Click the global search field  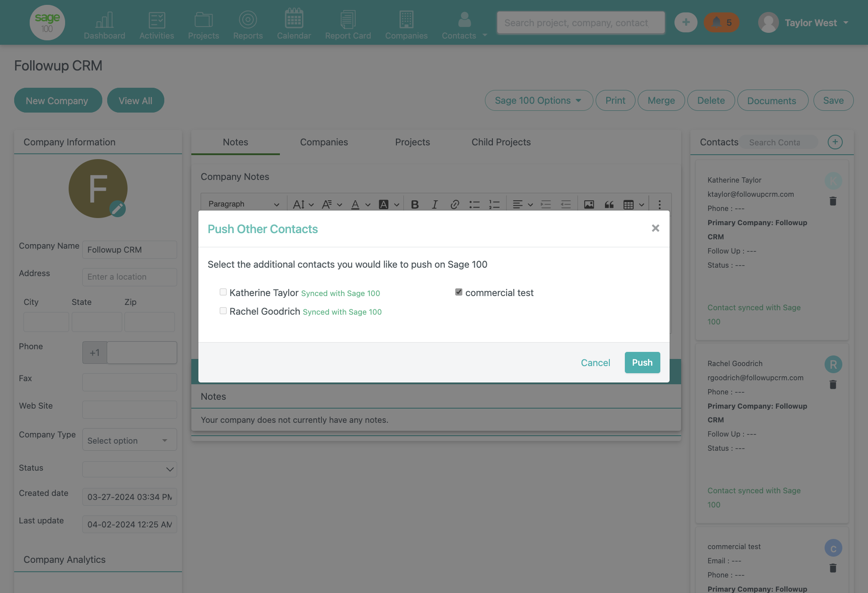tap(581, 23)
